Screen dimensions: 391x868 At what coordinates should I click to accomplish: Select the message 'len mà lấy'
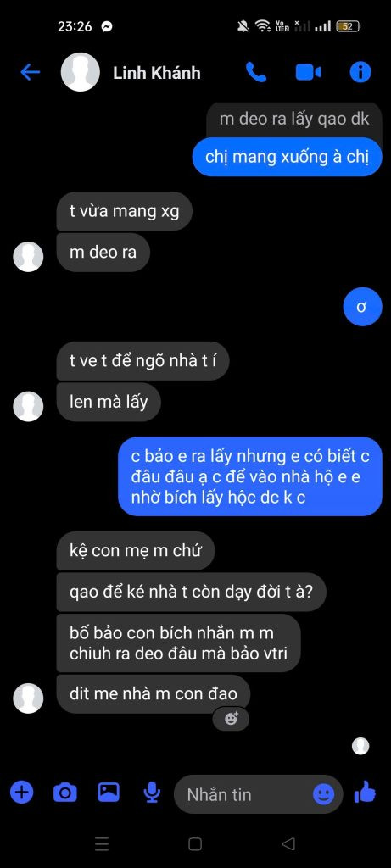pyautogui.click(x=109, y=402)
